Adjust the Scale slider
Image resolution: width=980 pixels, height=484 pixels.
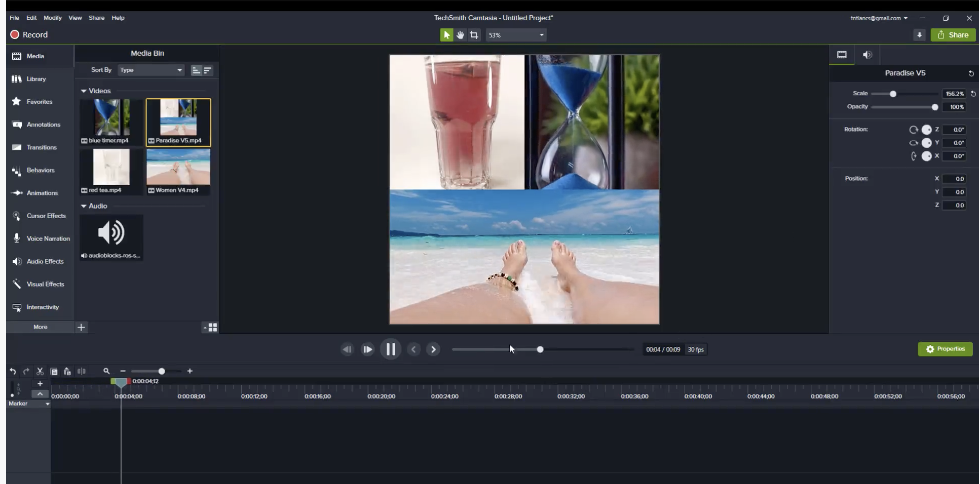click(893, 94)
